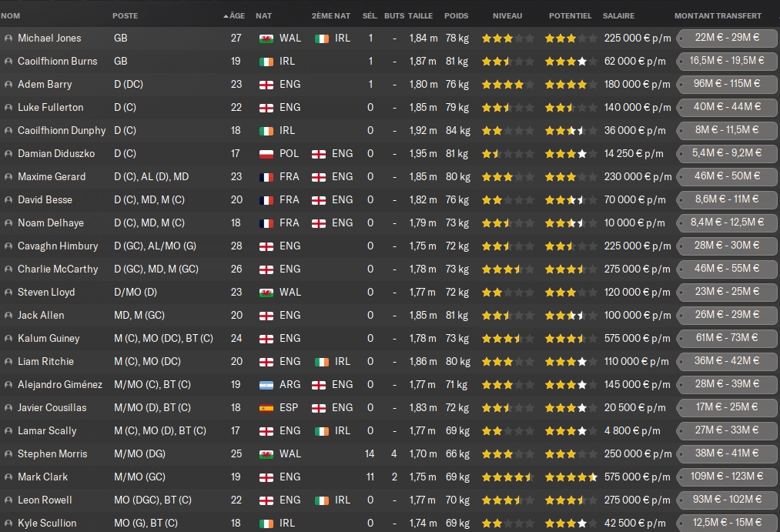
Task: Click the player icon beside Michael Jones
Action: tap(8, 38)
